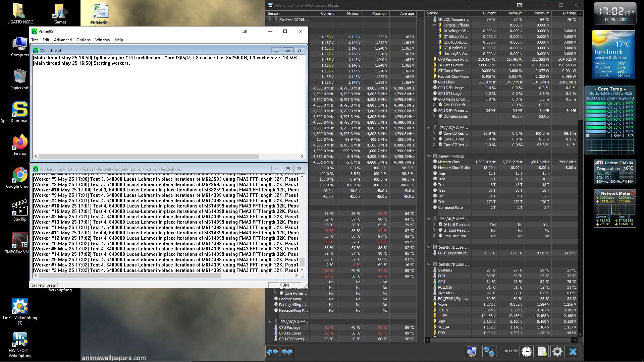Click the expand sensor panels arrows icon

point(272,352)
